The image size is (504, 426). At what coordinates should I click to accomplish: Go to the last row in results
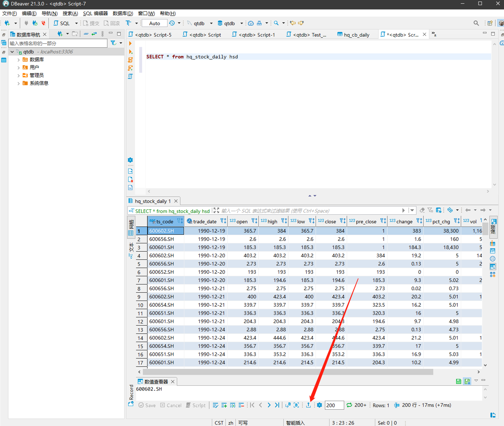pos(277,405)
